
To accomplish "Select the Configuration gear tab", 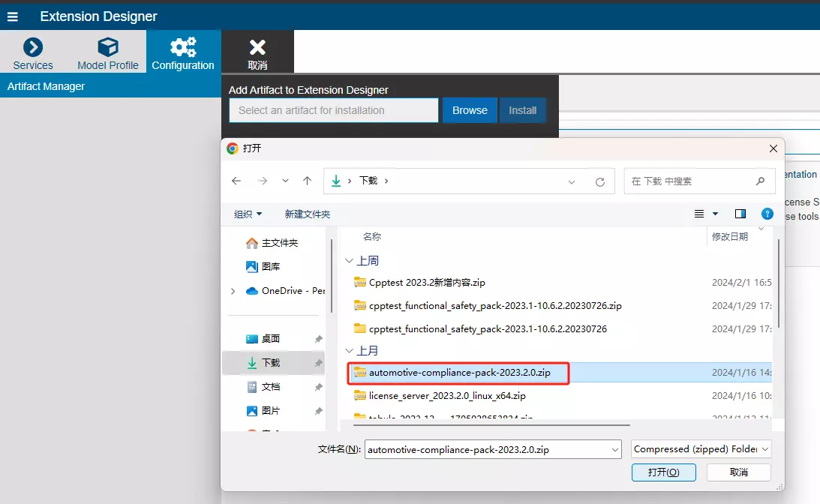I will [183, 52].
